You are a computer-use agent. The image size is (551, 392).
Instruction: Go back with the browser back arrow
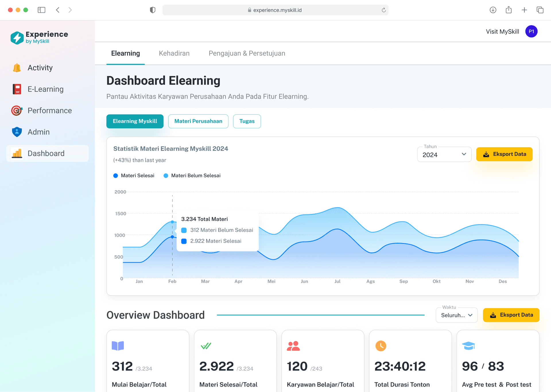[58, 10]
